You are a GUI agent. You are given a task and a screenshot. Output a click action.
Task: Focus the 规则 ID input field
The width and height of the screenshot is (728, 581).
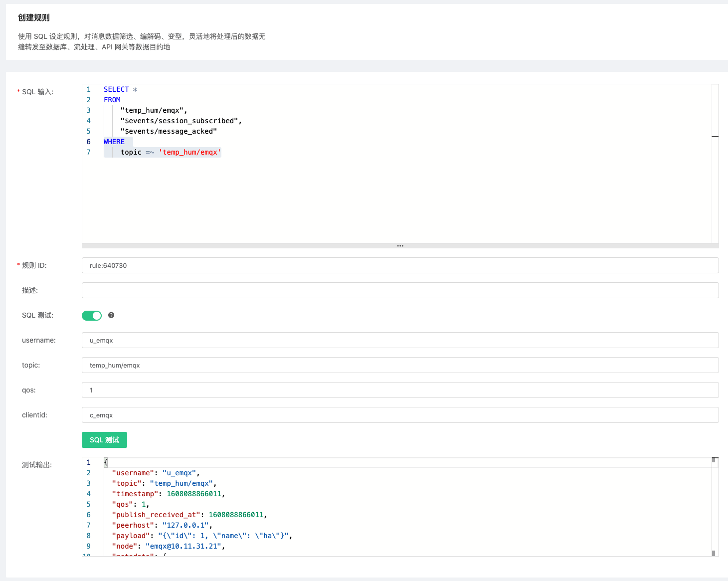(399, 265)
